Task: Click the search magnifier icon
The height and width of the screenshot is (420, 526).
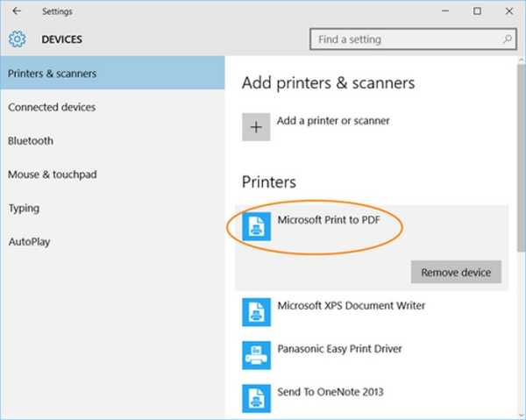Action: [x=507, y=39]
